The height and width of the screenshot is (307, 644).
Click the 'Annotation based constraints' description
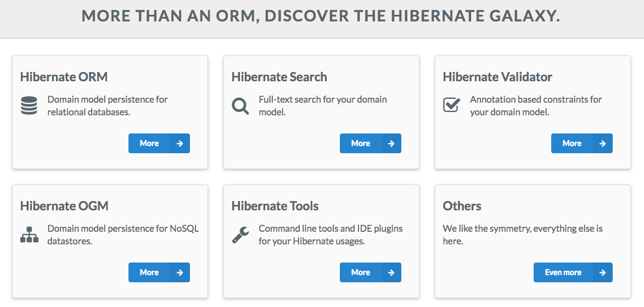pyautogui.click(x=536, y=105)
